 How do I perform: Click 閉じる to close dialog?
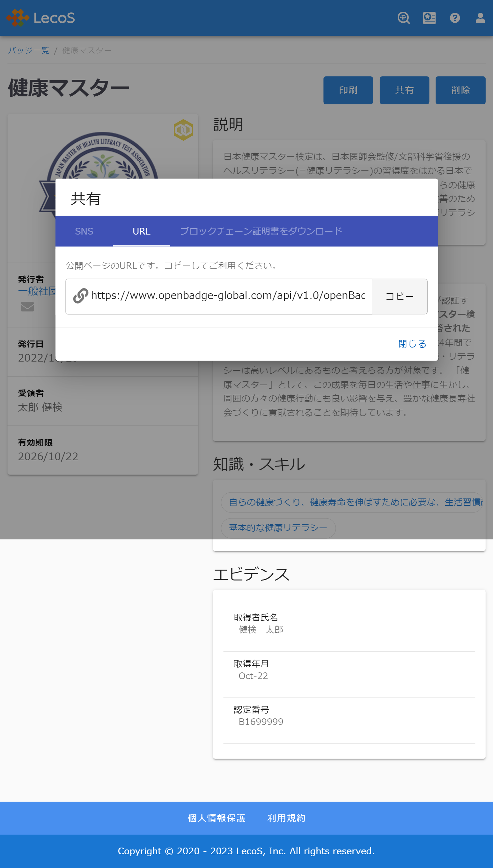pos(412,344)
